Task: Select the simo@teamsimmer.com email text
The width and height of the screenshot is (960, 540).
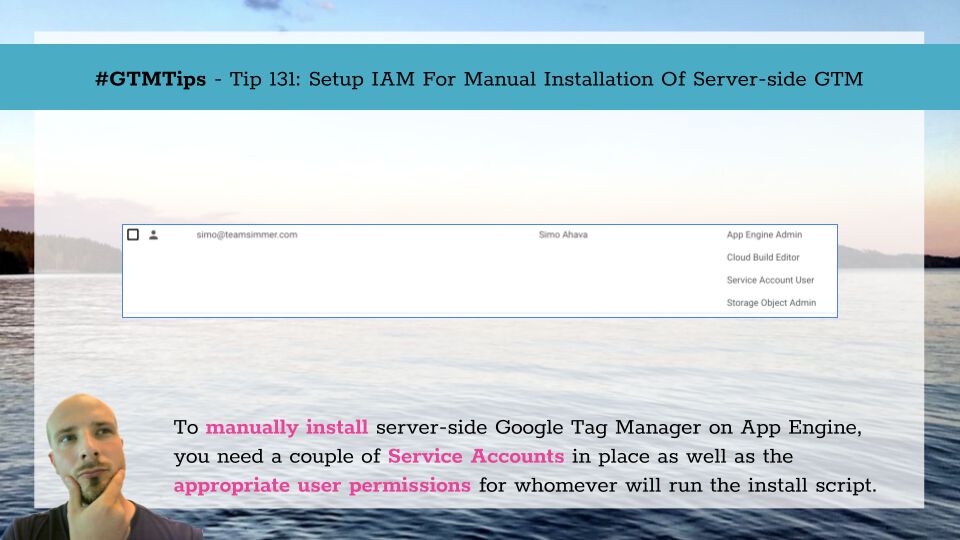Action: (x=247, y=234)
